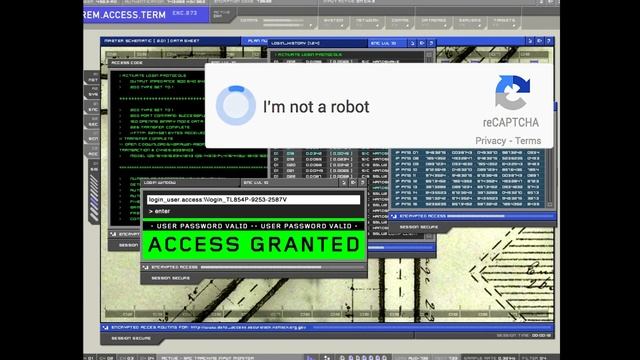Click the Access Code window title
Screen dimensions: 640x360
pyautogui.click(x=127, y=63)
